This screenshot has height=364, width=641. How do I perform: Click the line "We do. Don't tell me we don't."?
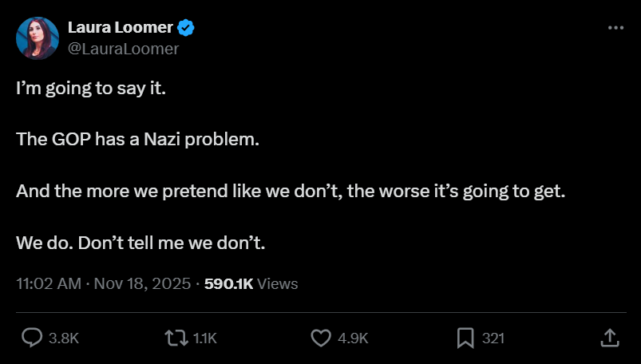click(140, 243)
